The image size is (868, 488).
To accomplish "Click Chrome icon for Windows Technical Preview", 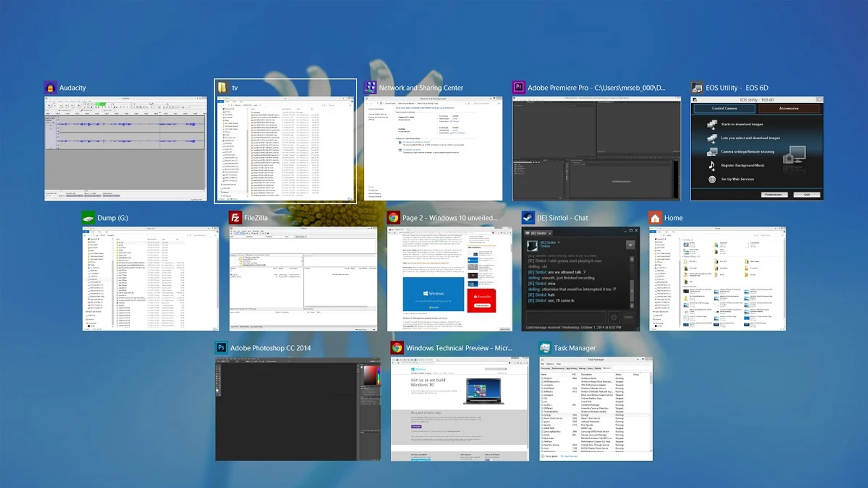I will (x=397, y=348).
